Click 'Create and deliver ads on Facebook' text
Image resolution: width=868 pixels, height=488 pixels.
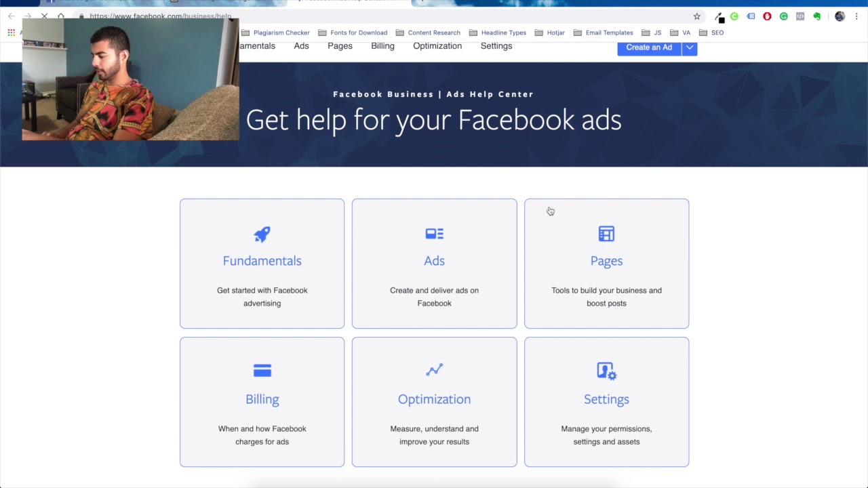(434, 297)
